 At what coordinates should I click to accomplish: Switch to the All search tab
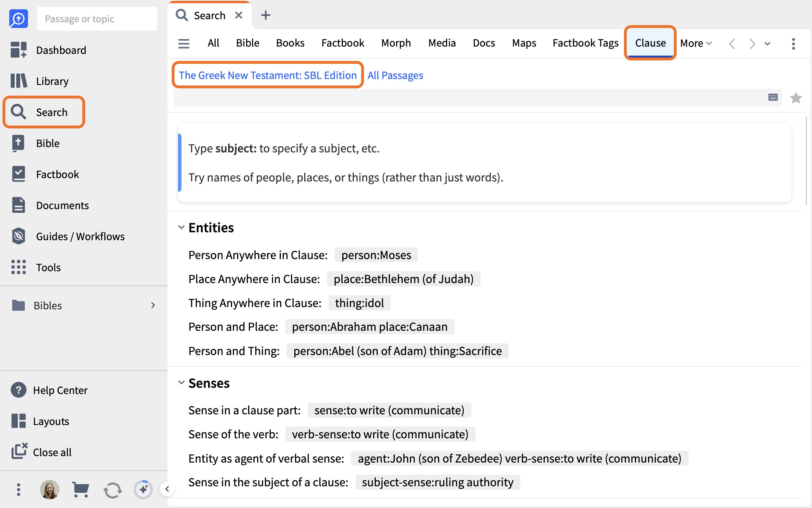213,43
